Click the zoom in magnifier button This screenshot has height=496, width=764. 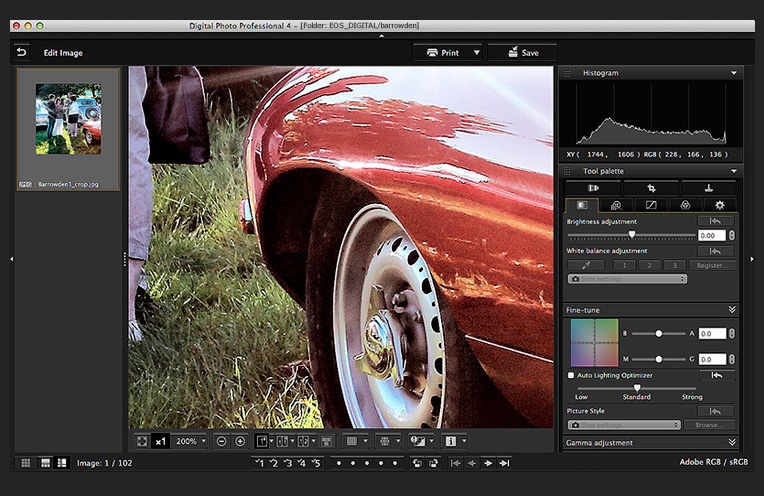click(x=240, y=441)
